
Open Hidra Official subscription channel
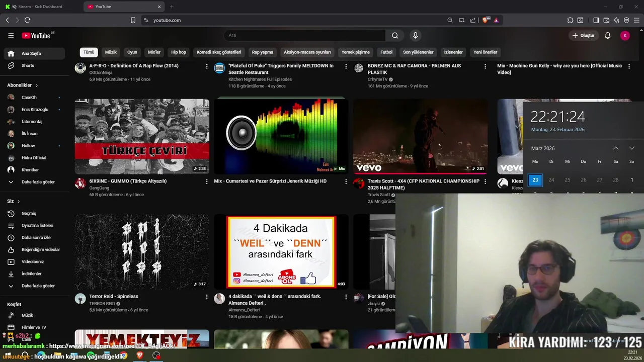[x=34, y=157]
